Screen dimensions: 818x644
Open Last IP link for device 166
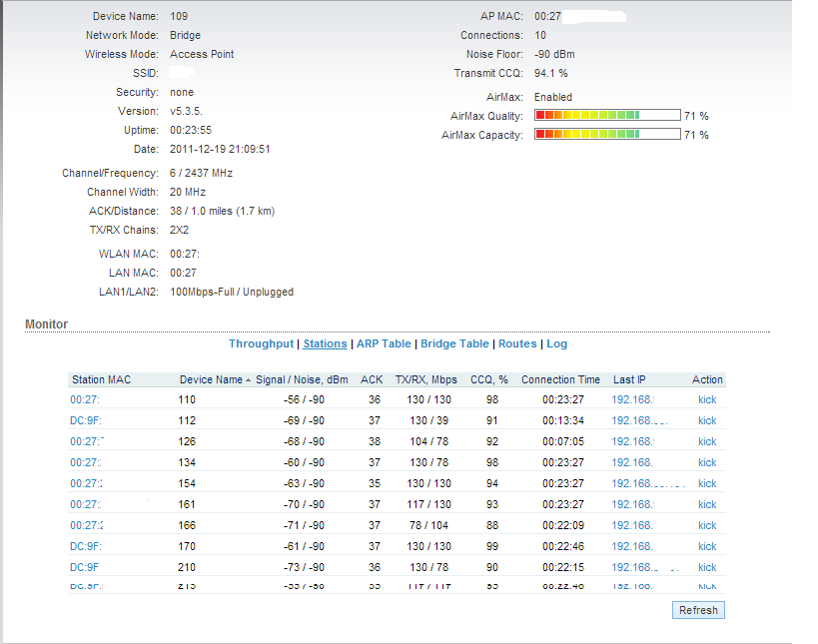[x=631, y=525]
